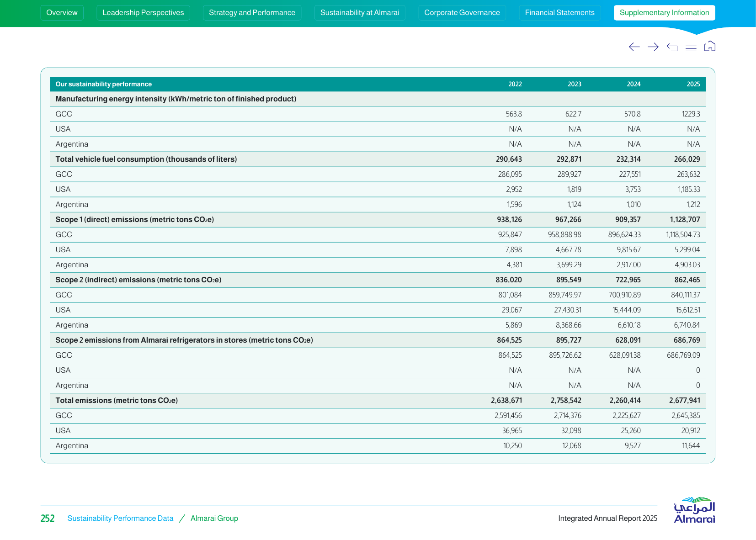Click refrigerators total 864,525

509,340
